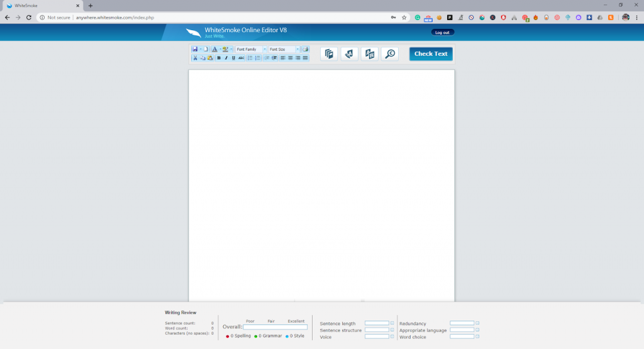Screen dimensions: 644x349
Task: Click the 'Writing Review' heading
Action: click(180, 313)
